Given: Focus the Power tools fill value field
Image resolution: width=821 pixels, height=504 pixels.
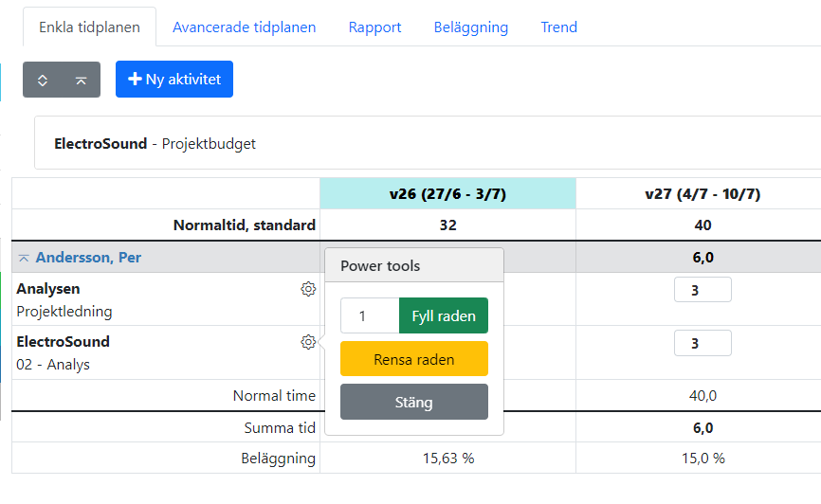Looking at the screenshot, I should (x=370, y=315).
